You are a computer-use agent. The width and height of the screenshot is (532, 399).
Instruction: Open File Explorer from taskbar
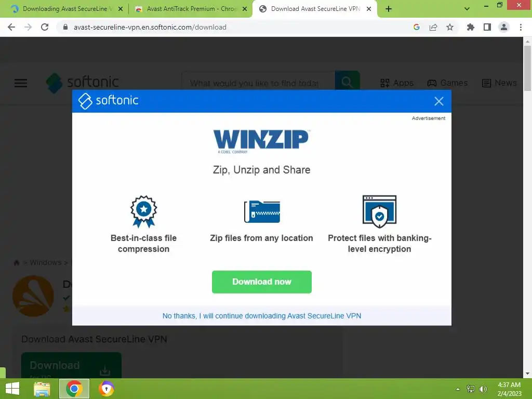(x=42, y=389)
